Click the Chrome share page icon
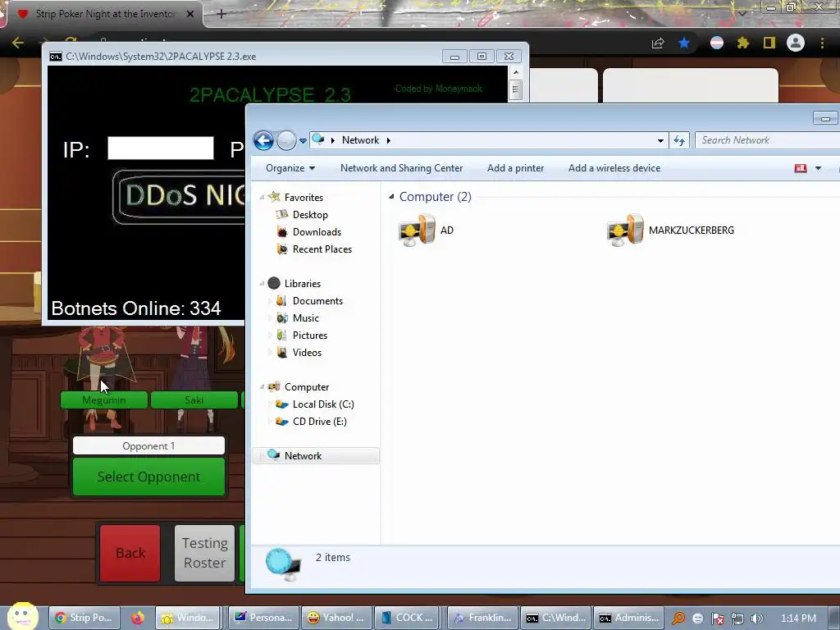 point(658,43)
